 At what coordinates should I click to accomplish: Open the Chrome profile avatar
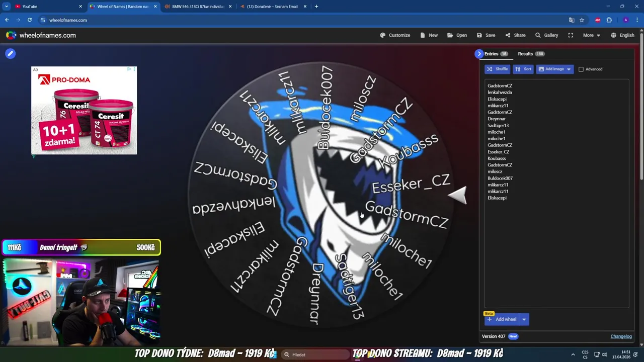pos(625,20)
